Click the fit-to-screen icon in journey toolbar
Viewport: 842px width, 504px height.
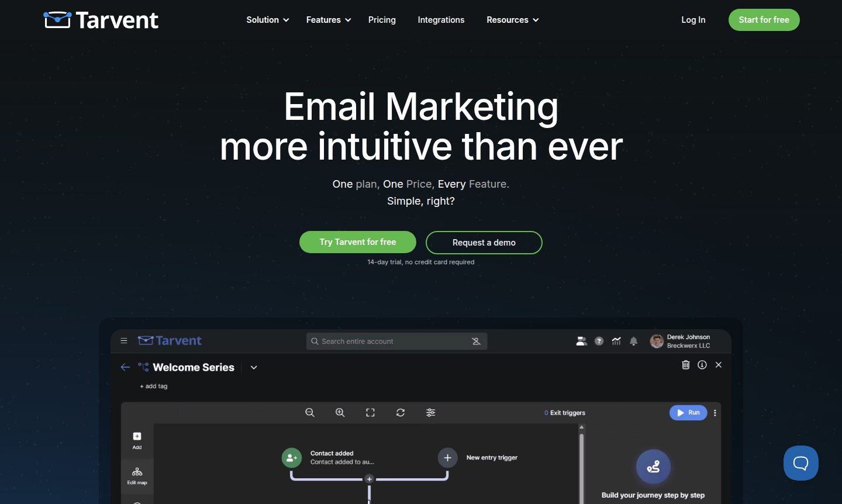370,413
